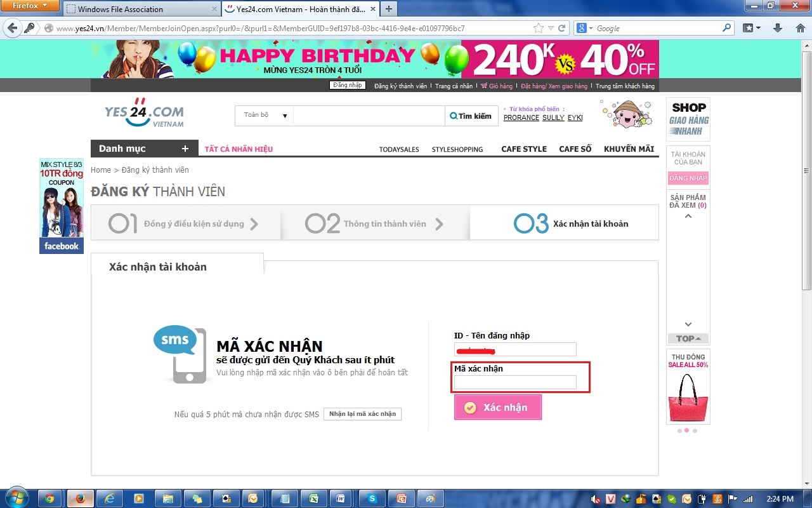Click the Mã xác nhận input field
This screenshot has width=812, height=508.
pos(515,382)
